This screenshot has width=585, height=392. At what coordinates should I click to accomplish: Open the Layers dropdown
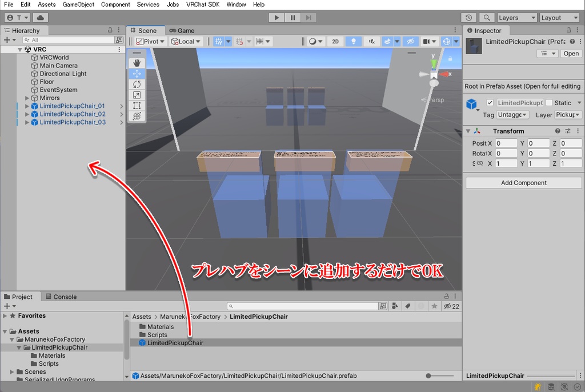click(516, 18)
